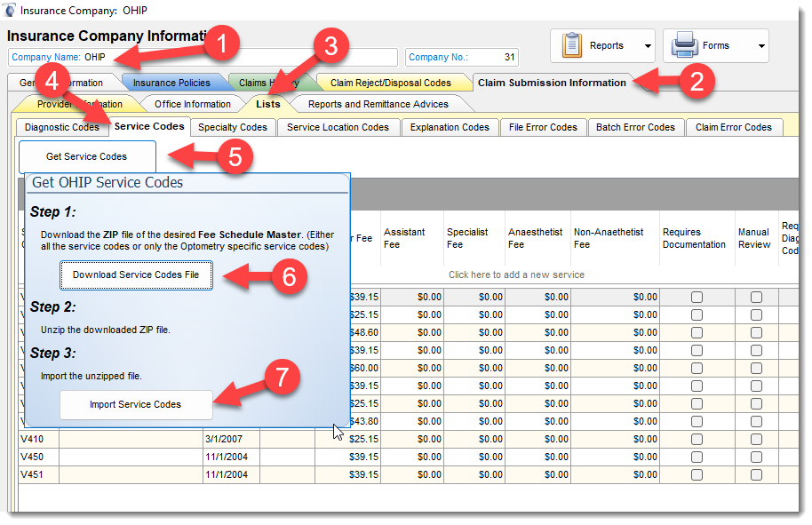Tick Requires Documentation for the V450 row
This screenshot has height=525, width=812.
pos(697,457)
